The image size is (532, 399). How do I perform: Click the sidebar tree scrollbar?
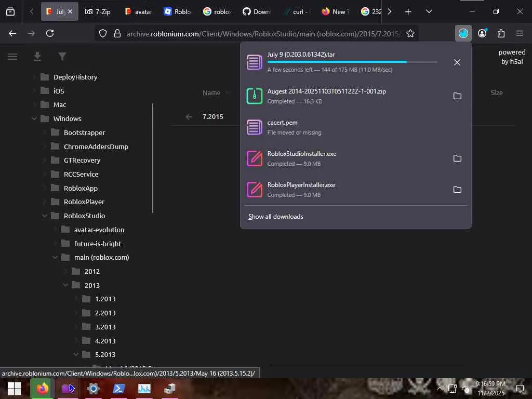pyautogui.click(x=153, y=158)
